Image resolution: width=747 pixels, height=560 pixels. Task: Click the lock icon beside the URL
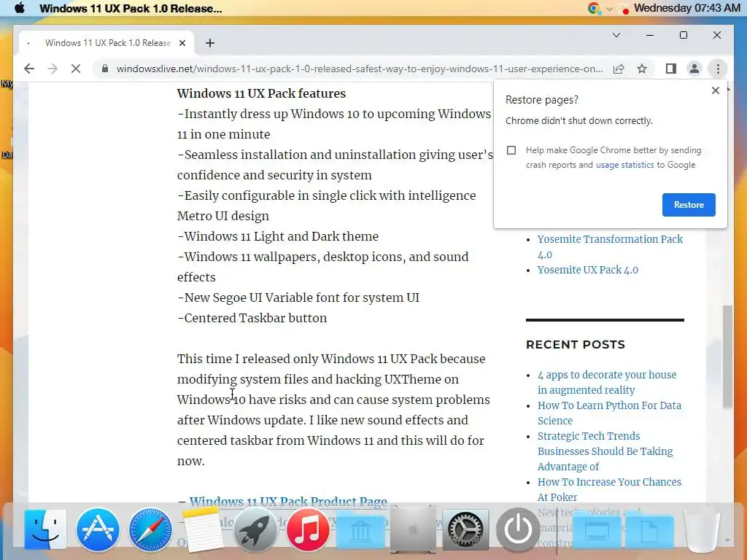pos(105,69)
